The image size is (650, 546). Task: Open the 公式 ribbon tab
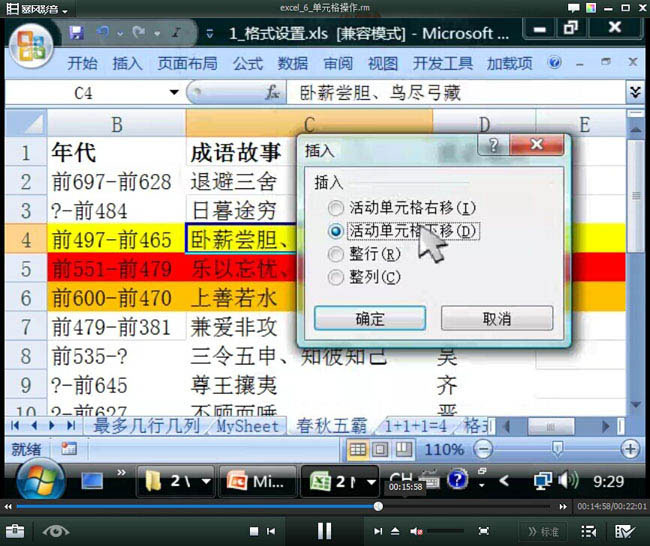pyautogui.click(x=247, y=63)
